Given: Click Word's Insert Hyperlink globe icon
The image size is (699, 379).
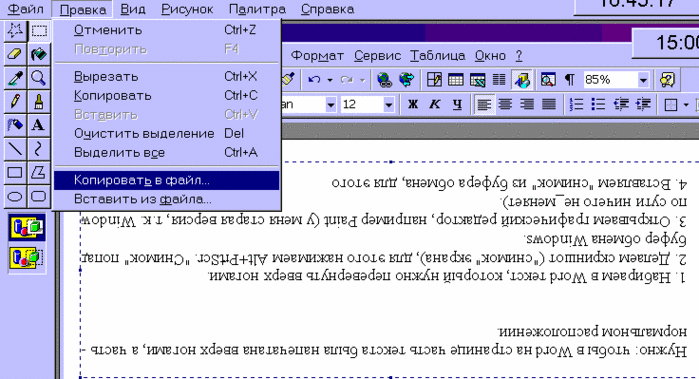Looking at the screenshot, I should pos(384,80).
